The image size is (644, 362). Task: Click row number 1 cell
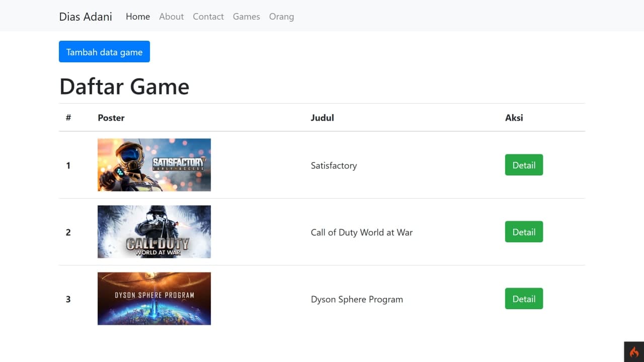tap(68, 165)
